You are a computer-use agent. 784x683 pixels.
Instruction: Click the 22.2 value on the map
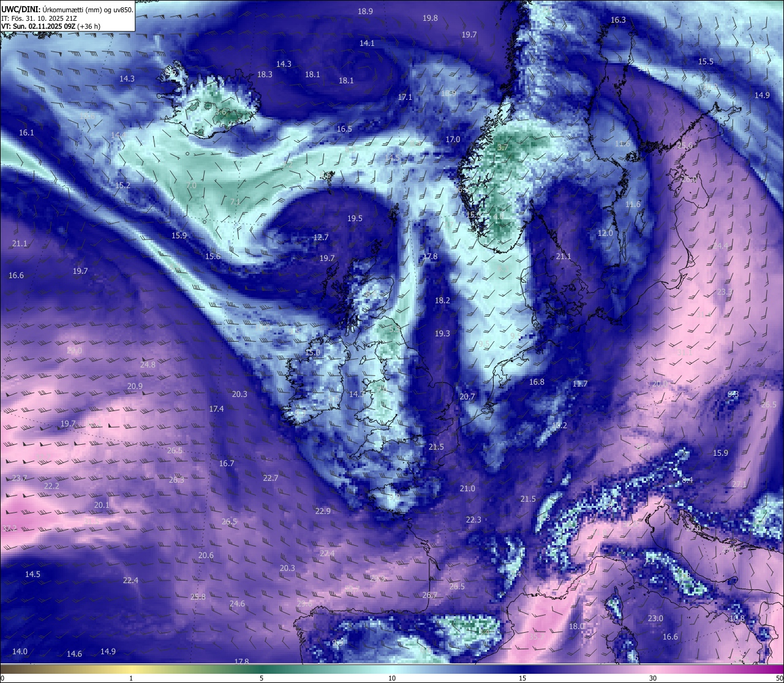click(51, 486)
